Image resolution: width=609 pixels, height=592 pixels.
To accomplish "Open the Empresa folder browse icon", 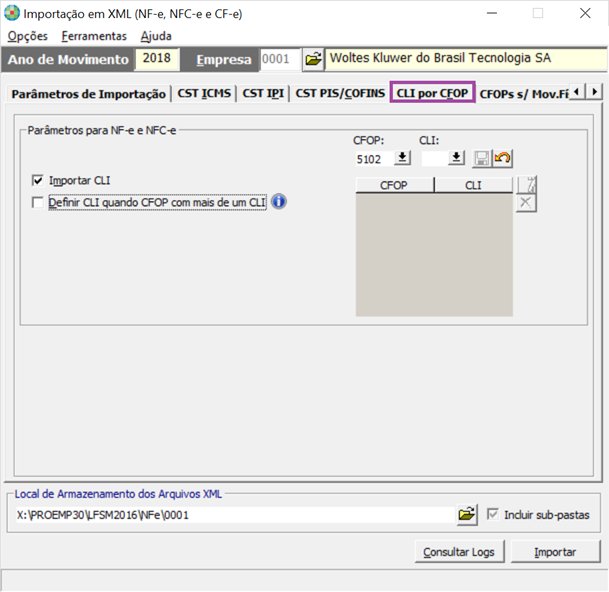I will [x=313, y=59].
